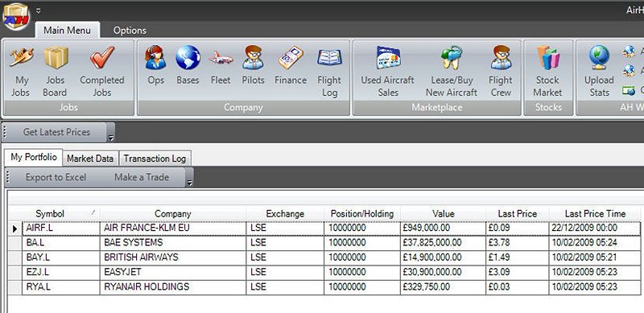This screenshot has height=313, width=644.
Task: View Completed Jobs
Action: coord(102,72)
